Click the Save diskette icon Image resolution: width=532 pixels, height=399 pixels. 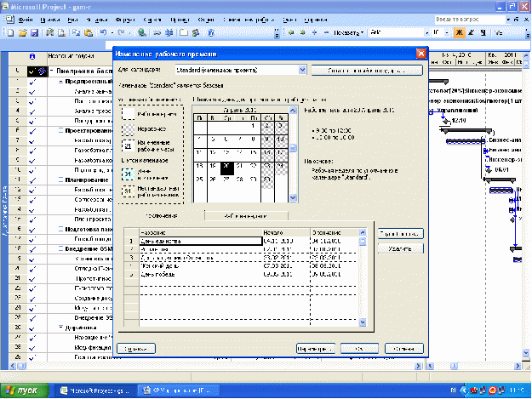click(34, 33)
